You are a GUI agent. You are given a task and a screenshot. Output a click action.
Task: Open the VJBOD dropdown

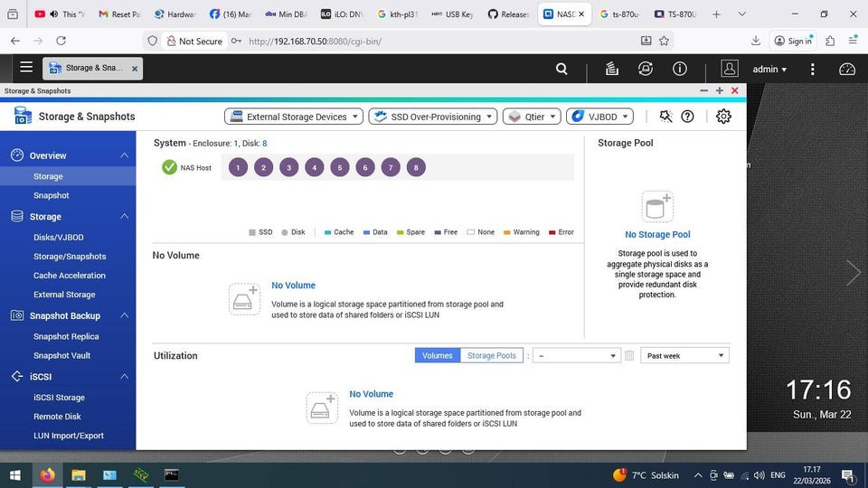click(x=599, y=117)
